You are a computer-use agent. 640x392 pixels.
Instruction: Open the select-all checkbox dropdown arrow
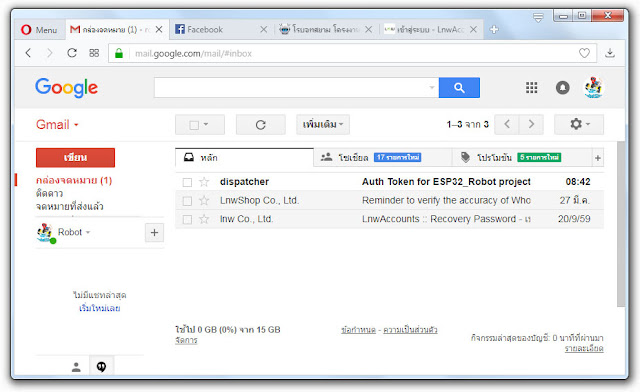pos(206,124)
